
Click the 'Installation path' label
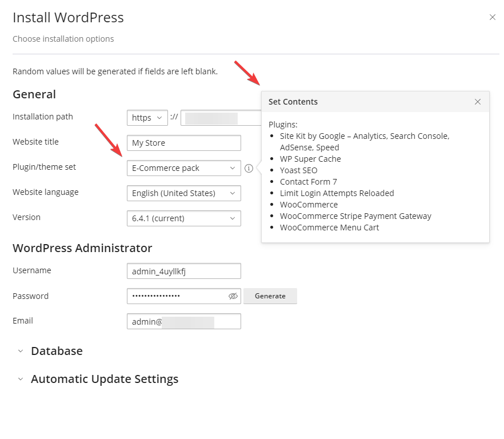click(43, 117)
